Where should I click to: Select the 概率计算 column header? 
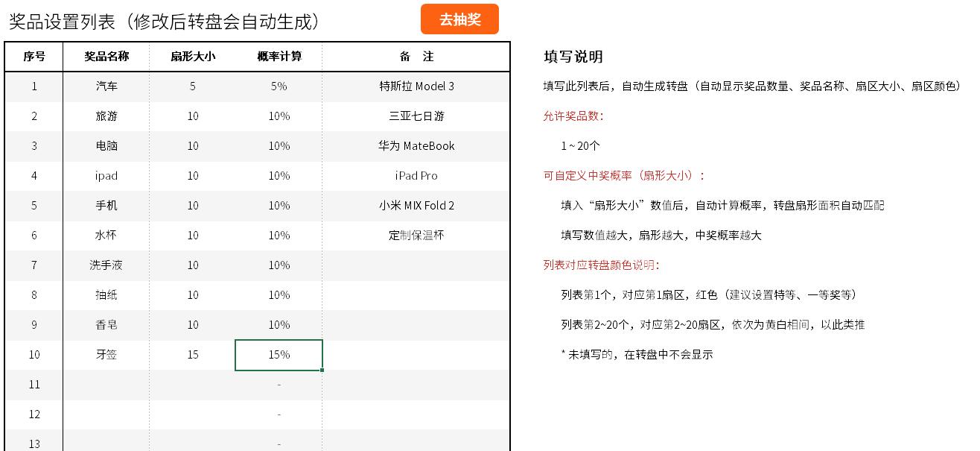pos(279,57)
